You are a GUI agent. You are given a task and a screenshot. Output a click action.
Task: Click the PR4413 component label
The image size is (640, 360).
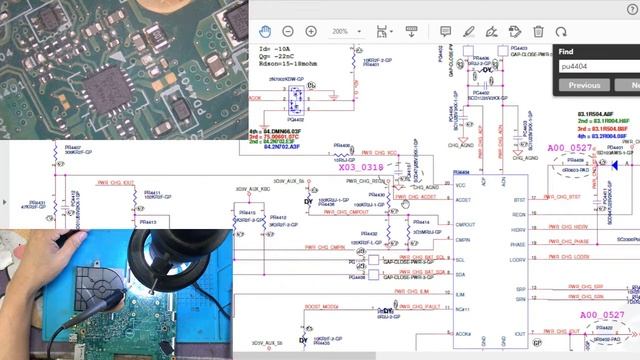148,222
